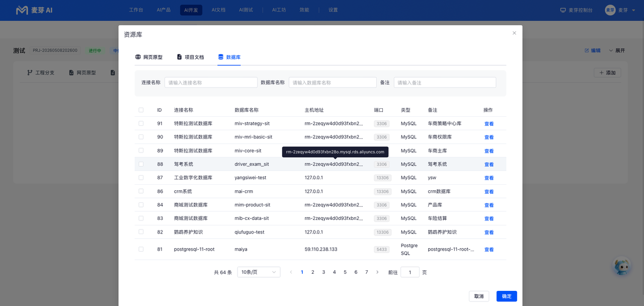This screenshot has height=306, width=644.
Task: Check the mim-product-sit row checkbox
Action: click(x=141, y=205)
